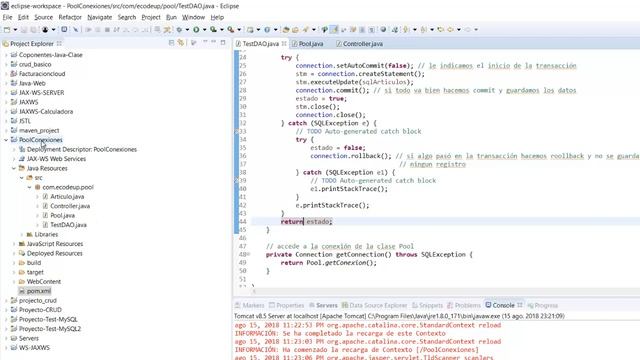
Task: Open the Data Source Explorer tab
Action: click(x=375, y=305)
